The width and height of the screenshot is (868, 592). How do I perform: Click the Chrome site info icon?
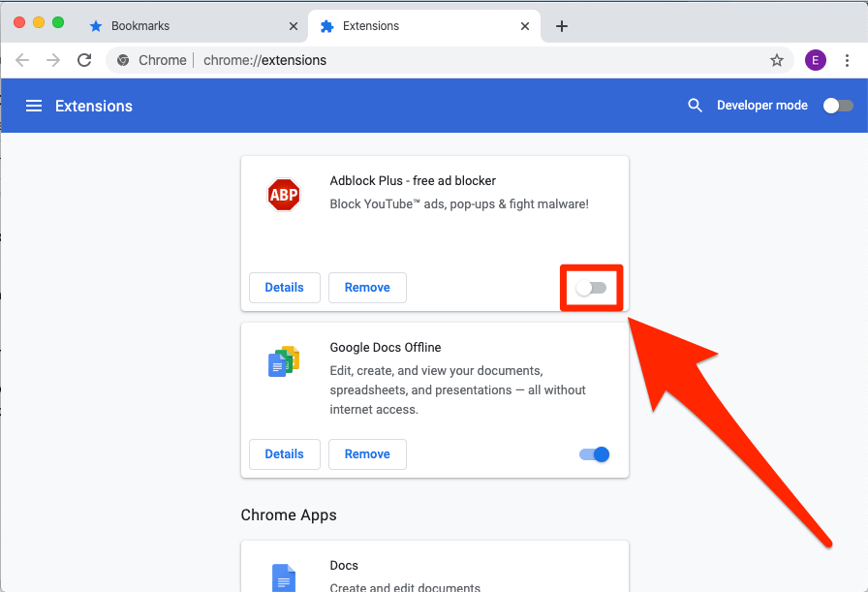[x=123, y=60]
